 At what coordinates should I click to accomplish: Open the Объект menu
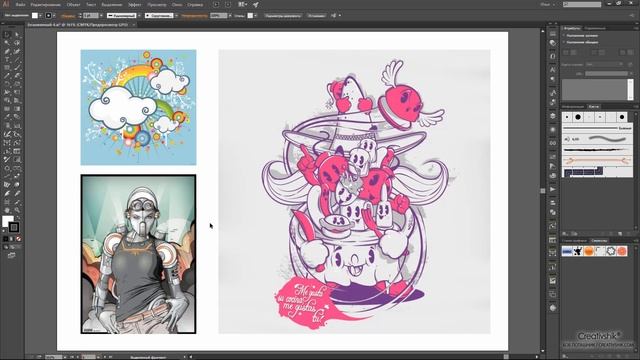tap(73, 5)
